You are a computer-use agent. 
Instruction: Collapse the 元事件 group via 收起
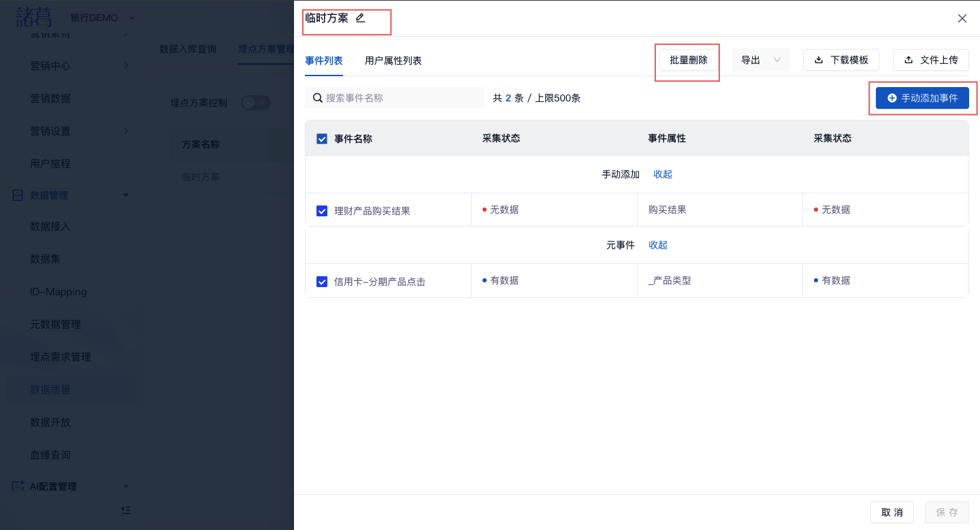click(657, 245)
